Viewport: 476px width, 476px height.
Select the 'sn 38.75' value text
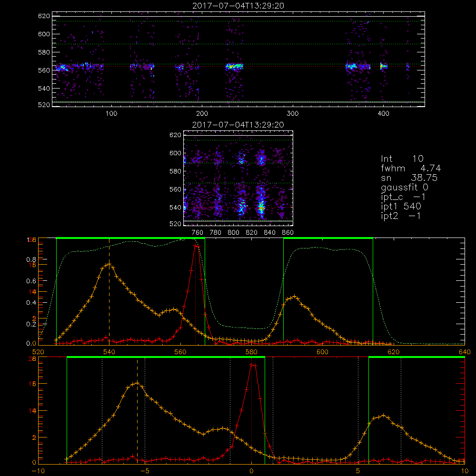click(409, 178)
